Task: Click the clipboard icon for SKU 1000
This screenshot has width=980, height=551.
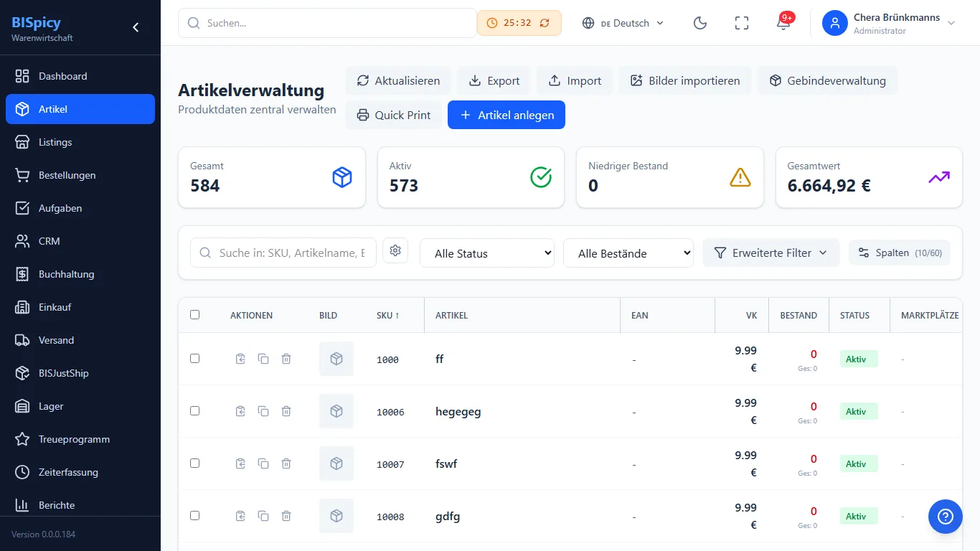Action: [x=241, y=359]
